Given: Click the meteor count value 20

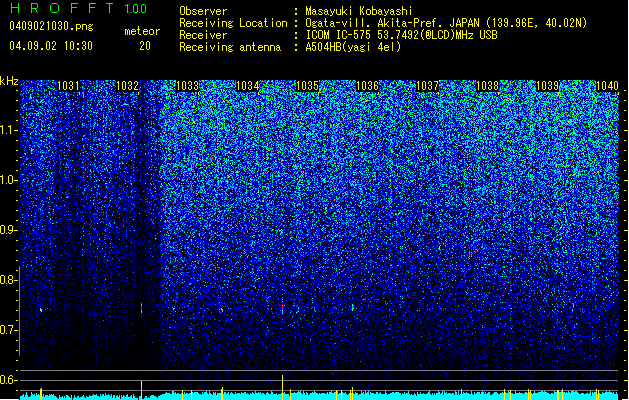Looking at the screenshot, I should (x=145, y=46).
